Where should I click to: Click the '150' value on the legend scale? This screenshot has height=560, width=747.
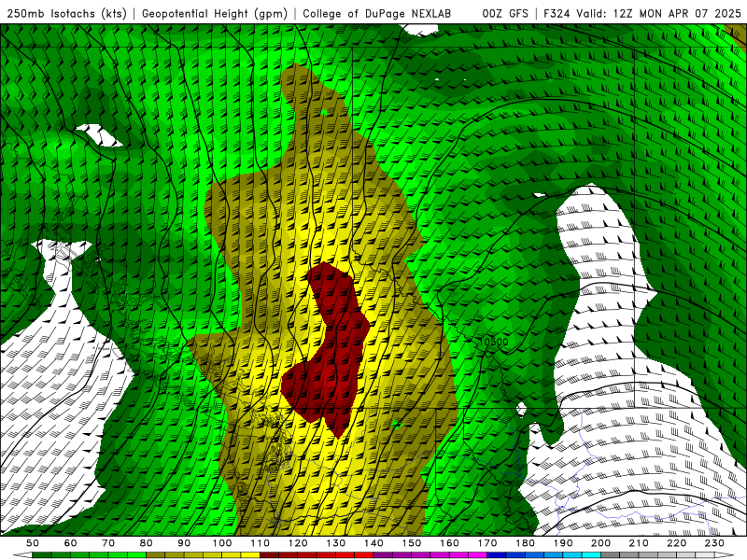(x=412, y=543)
